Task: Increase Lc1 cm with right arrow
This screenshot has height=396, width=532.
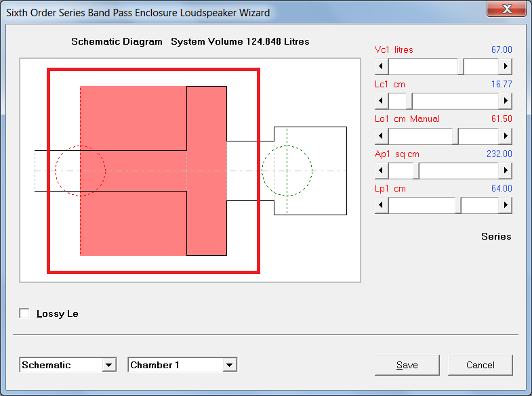Action: 505,101
